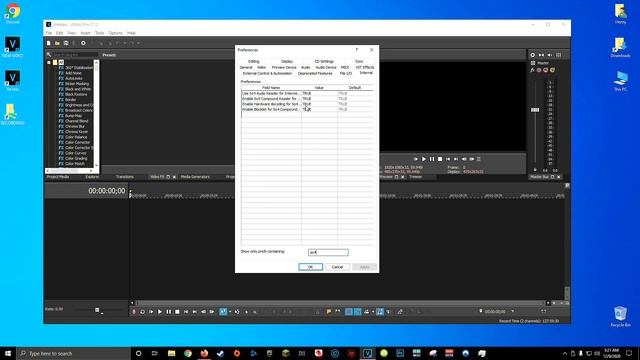Click the Insert Region icon
640x360 pixels.
pos(338,312)
